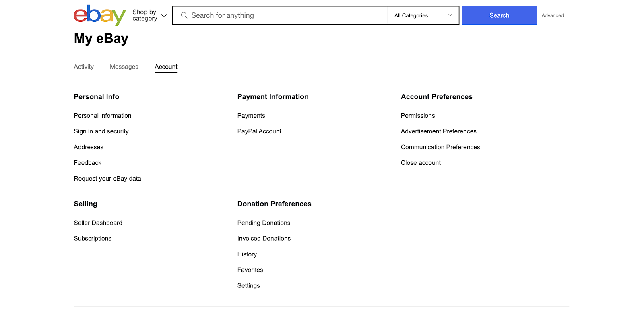
Task: View the Seller Dashboard
Action: pos(98,223)
